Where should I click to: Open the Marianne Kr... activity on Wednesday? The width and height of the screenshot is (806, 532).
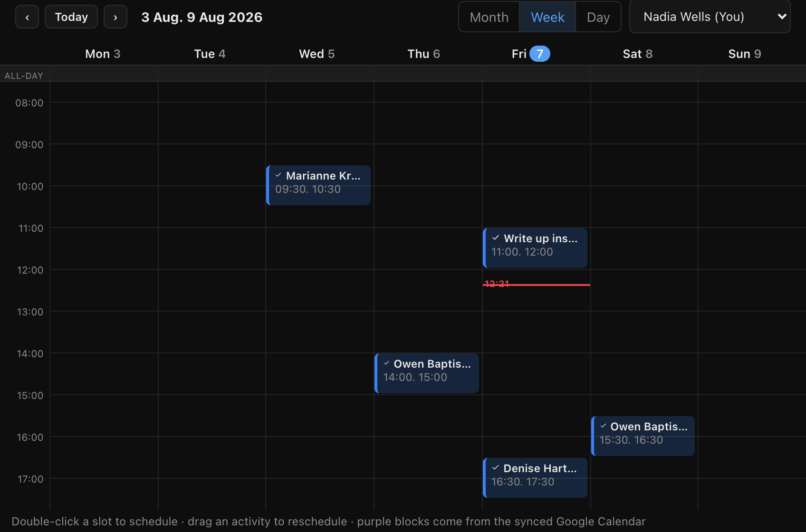(x=318, y=185)
